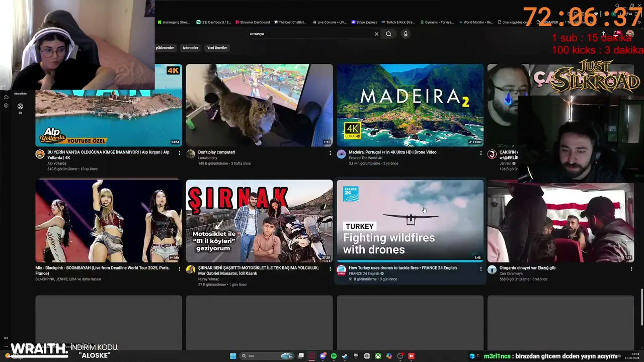Viewport: 644px width, 362px height.
Task: Switch to 'Oyuneks - Türkiye' browser tab
Action: (437, 22)
